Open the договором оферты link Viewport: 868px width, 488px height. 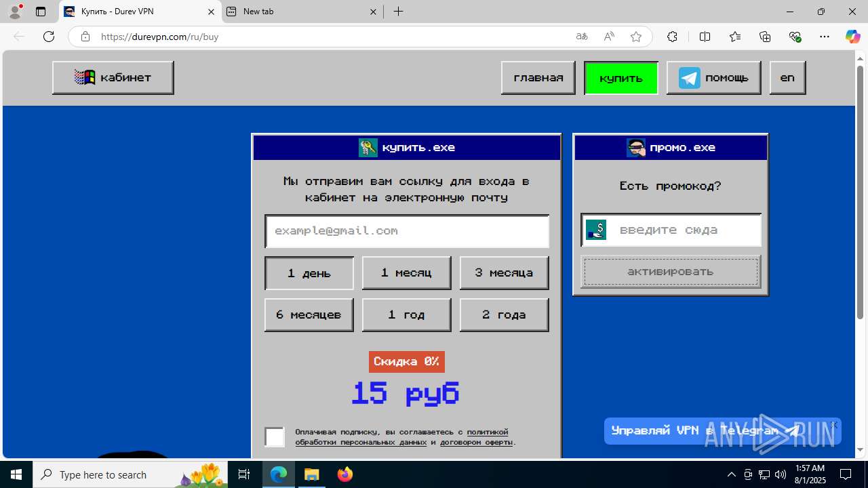[477, 443]
